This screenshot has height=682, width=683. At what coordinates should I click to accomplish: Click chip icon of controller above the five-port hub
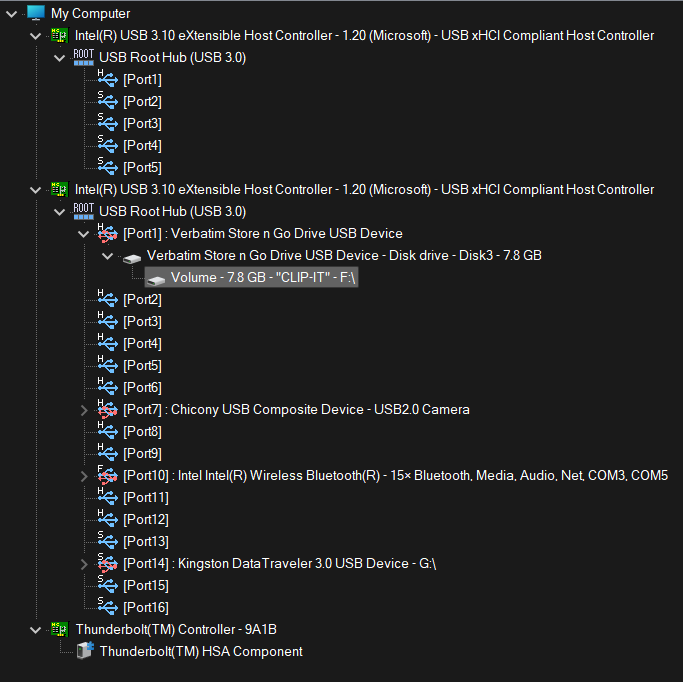coord(59,35)
